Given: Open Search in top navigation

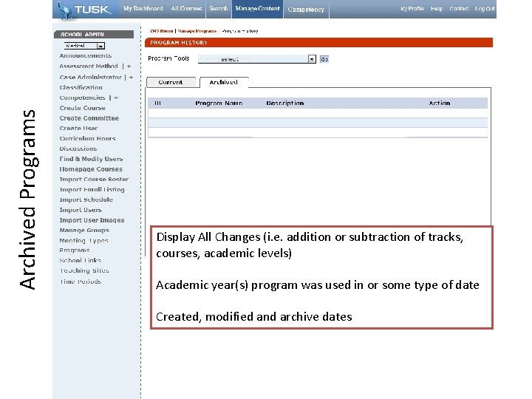Looking at the screenshot, I should point(218,8).
